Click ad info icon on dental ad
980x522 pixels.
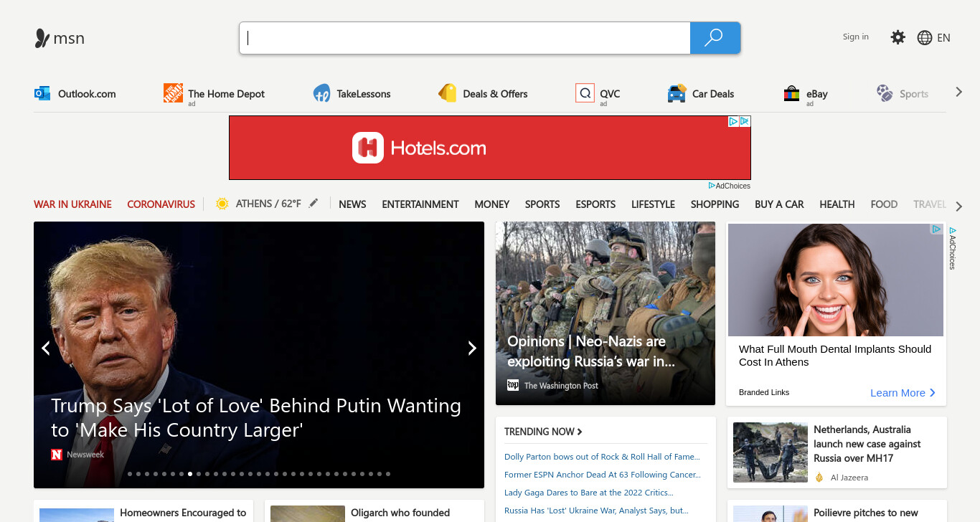tap(937, 229)
